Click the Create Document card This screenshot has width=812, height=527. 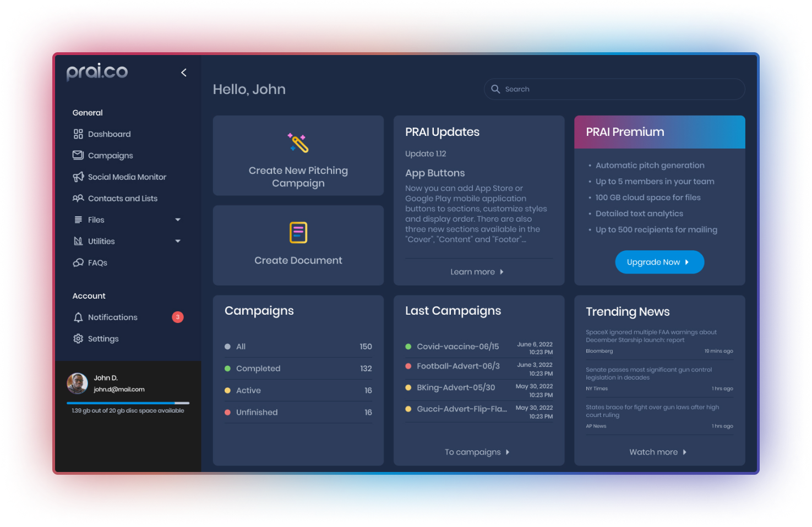pos(298,245)
